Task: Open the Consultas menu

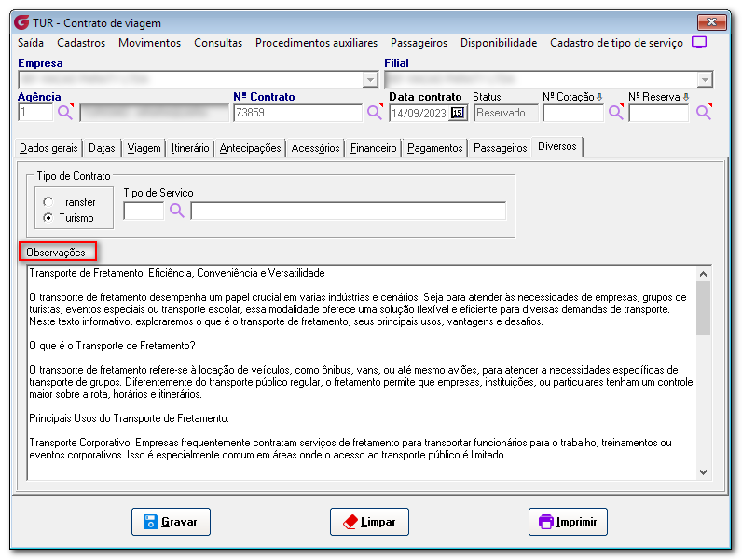Action: coord(218,43)
